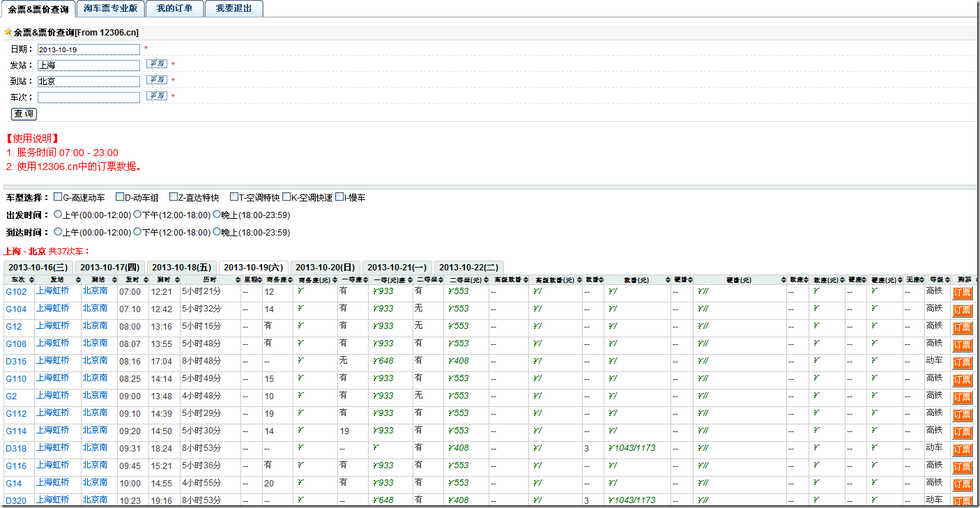980x508 pixels.
Task: Sort the table by 发站 column header
Action: (57, 279)
